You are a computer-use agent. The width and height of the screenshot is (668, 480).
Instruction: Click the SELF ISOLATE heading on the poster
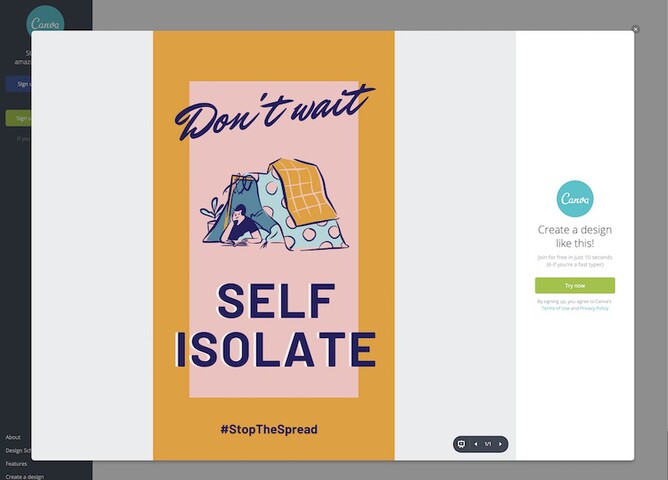click(x=276, y=325)
